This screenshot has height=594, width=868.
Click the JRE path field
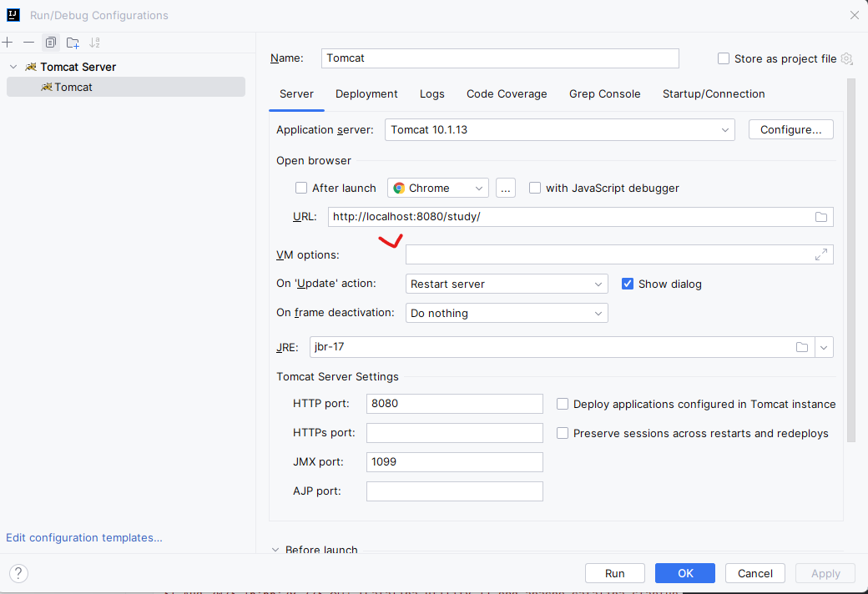(x=562, y=347)
